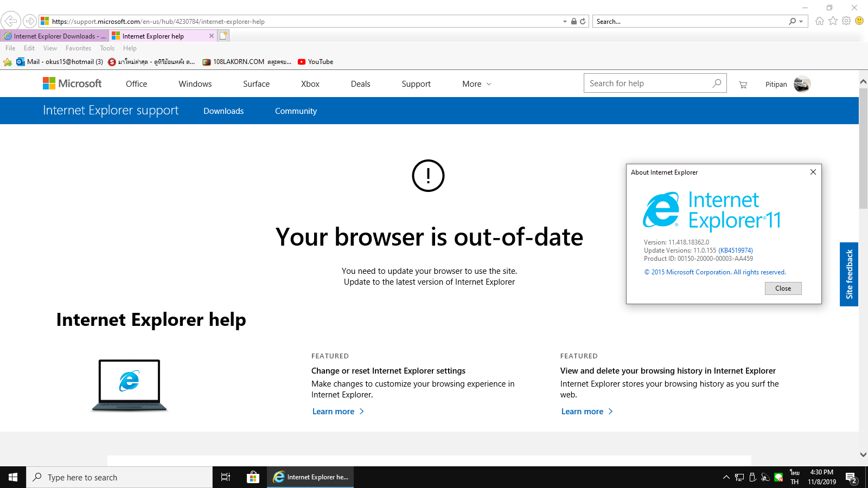Open Task View on the taskbar
The width and height of the screenshot is (868, 488).
pyautogui.click(x=226, y=477)
